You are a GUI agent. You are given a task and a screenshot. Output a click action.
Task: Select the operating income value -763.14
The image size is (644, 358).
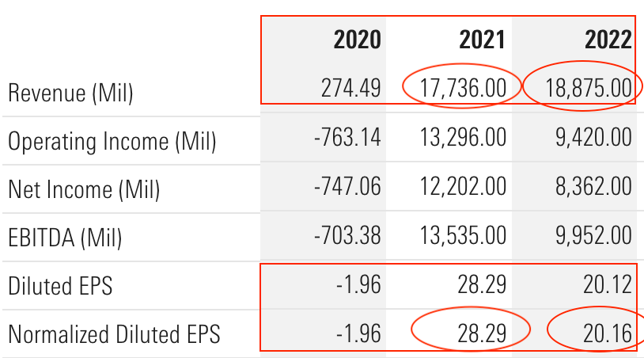pyautogui.click(x=347, y=137)
